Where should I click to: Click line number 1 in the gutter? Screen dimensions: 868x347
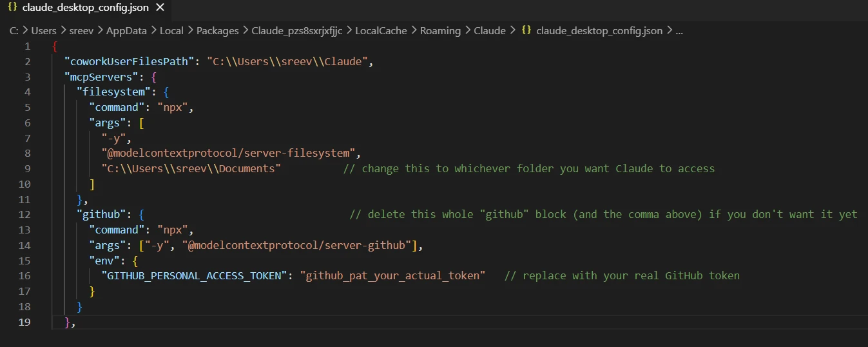point(27,46)
